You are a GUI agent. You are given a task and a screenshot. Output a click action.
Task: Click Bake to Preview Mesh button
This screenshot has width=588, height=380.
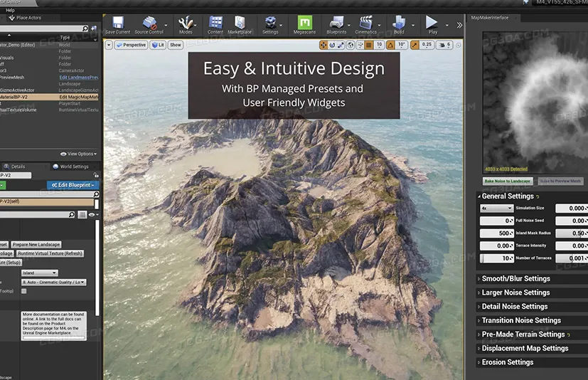(x=560, y=181)
